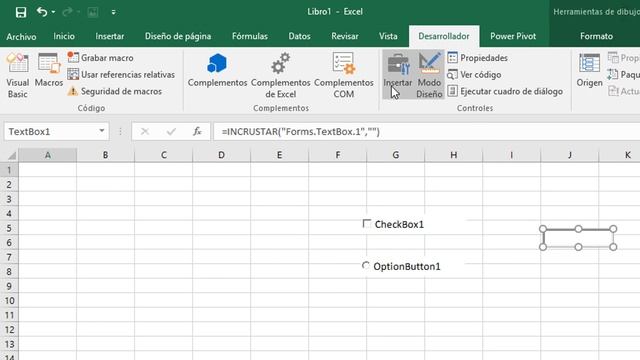Select all cells with the corner triangle

coord(12,156)
